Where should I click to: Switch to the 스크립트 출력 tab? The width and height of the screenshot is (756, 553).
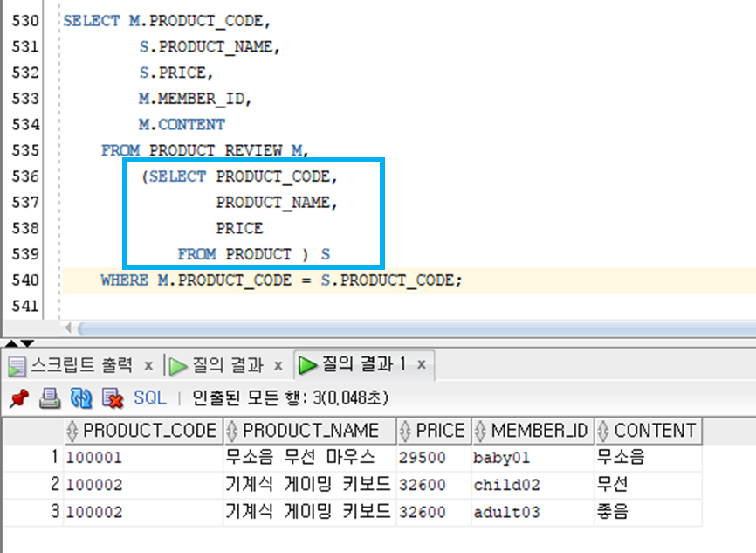pos(81,365)
